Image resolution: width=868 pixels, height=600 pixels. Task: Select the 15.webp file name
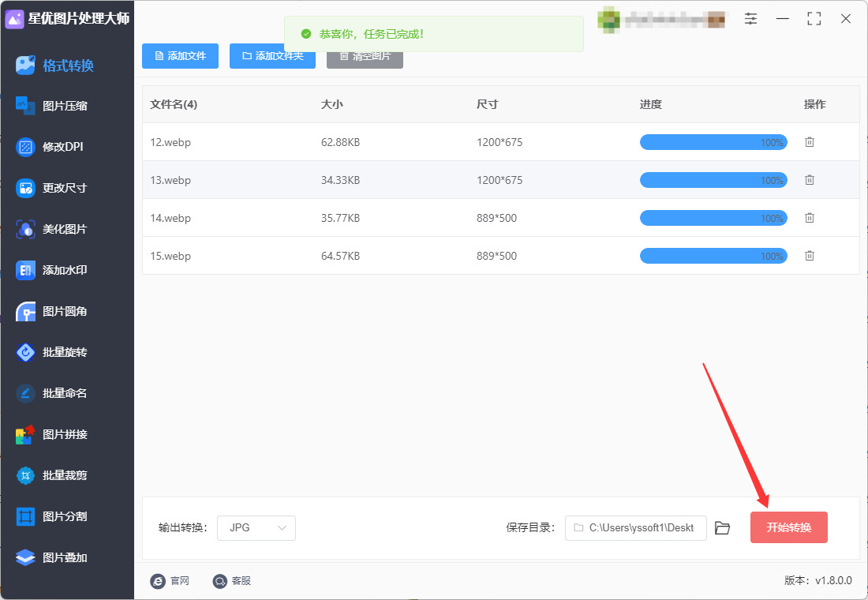170,256
